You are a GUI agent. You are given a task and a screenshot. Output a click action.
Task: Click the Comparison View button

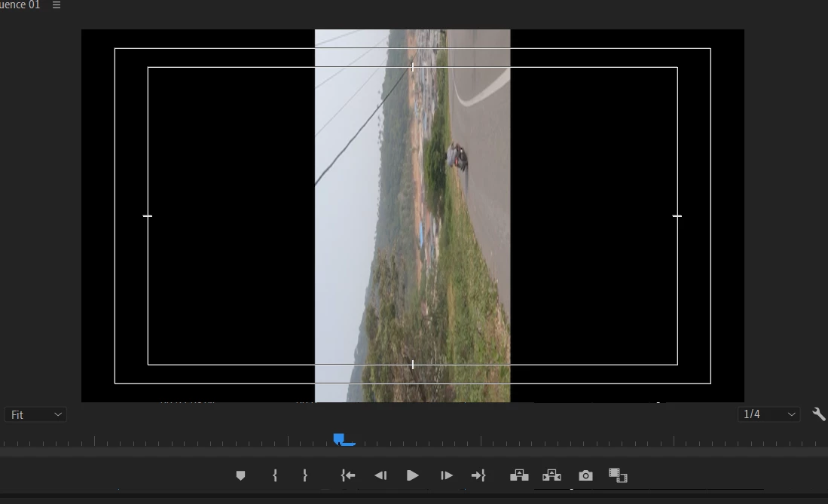pyautogui.click(x=618, y=475)
